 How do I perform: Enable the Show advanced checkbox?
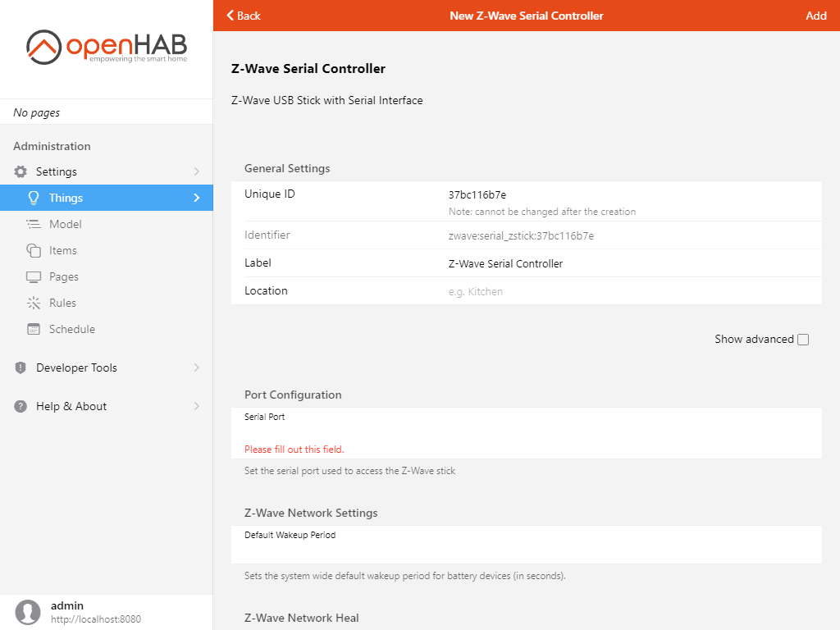click(803, 340)
